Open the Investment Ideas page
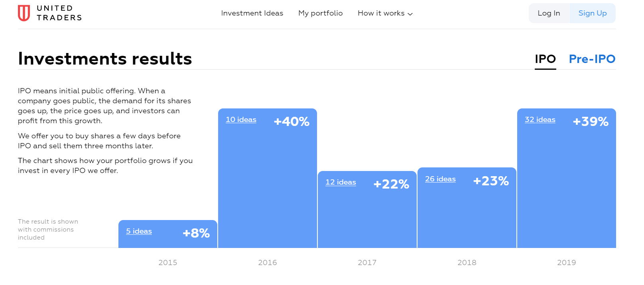The height and width of the screenshot is (285, 644). click(252, 13)
